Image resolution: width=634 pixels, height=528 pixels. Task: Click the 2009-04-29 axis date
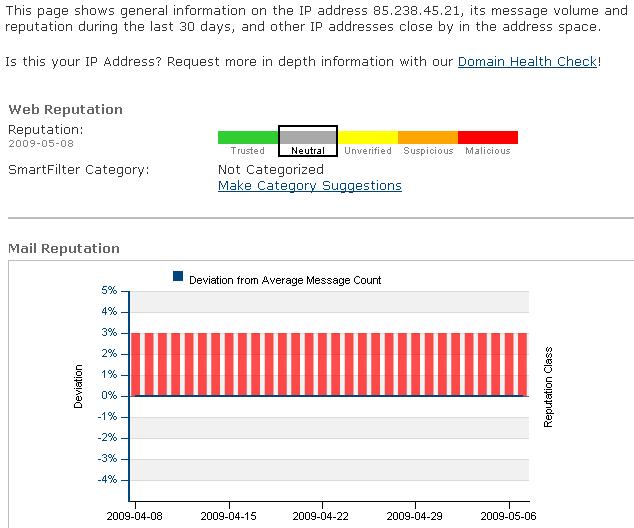click(x=414, y=516)
